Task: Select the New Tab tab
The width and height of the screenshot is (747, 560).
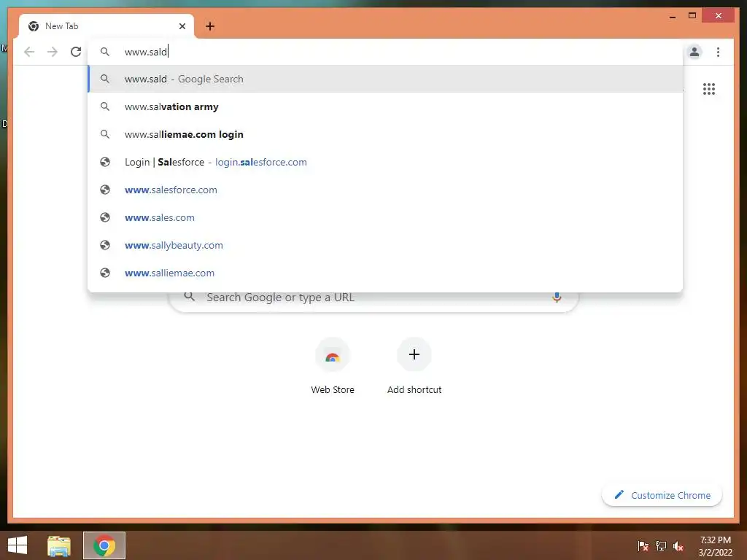Action: [x=107, y=26]
